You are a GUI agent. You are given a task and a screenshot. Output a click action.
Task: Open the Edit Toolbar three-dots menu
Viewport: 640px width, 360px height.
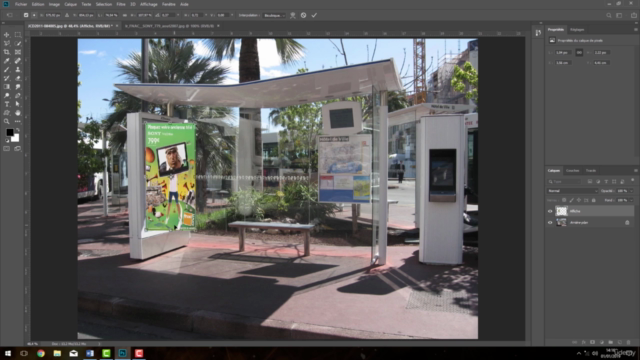click(18, 121)
